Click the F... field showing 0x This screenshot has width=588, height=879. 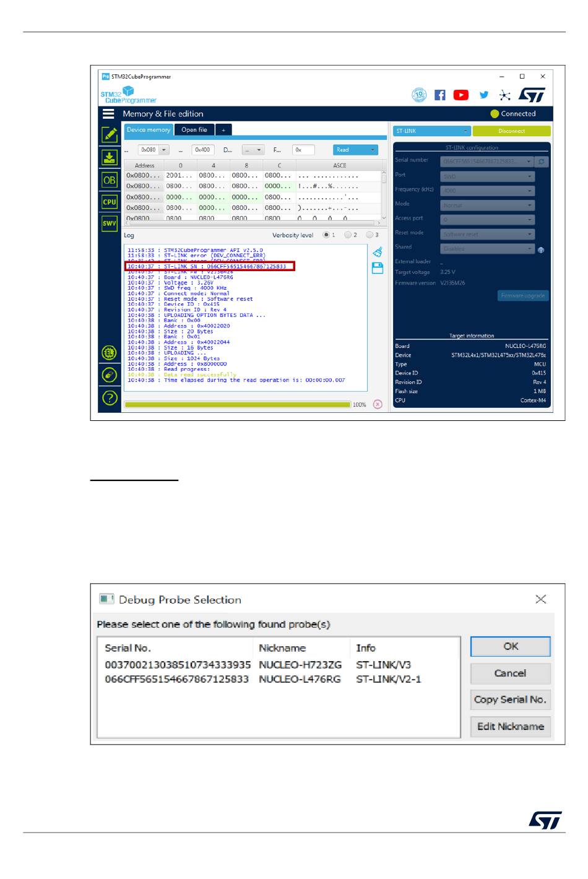click(x=303, y=150)
